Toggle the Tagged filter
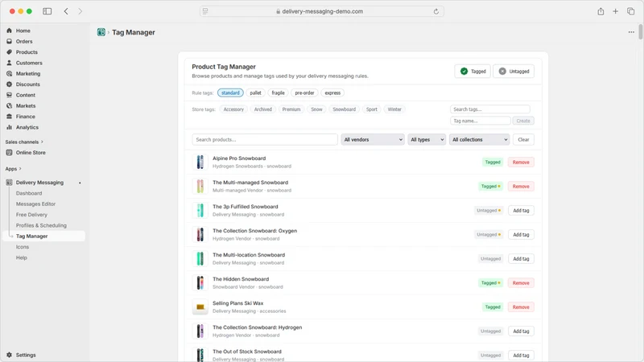This screenshot has height=362, width=644. 473,71
